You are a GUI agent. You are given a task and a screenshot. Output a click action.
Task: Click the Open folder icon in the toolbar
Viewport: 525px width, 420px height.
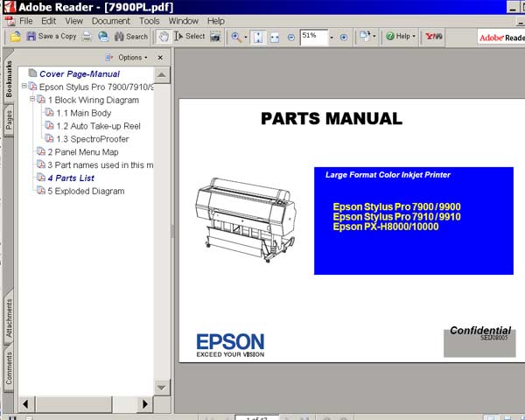[x=15, y=36]
